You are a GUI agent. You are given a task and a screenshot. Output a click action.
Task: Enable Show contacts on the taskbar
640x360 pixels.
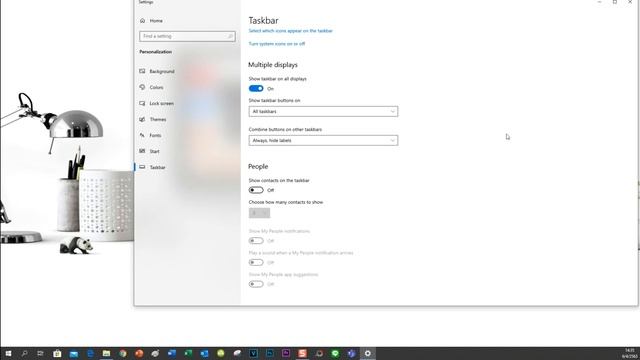(x=256, y=190)
